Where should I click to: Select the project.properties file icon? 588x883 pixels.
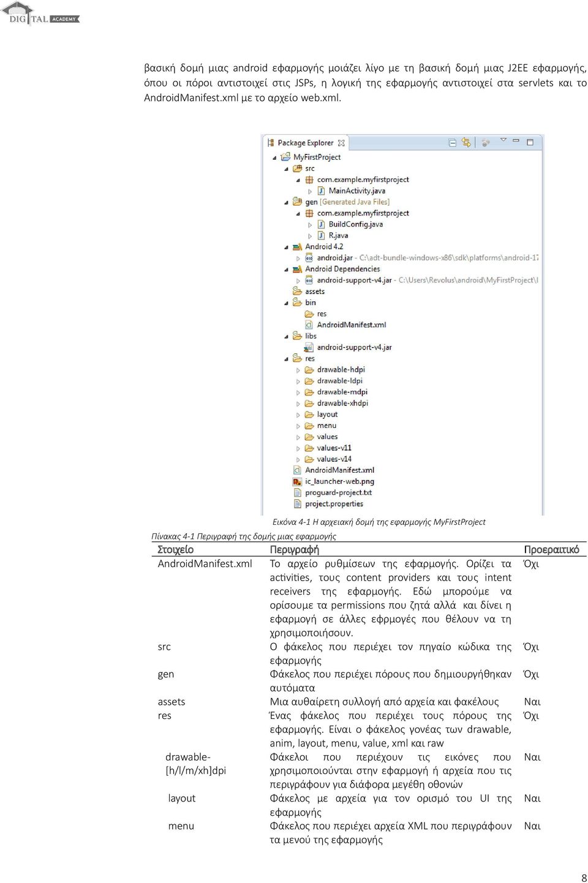(297, 503)
